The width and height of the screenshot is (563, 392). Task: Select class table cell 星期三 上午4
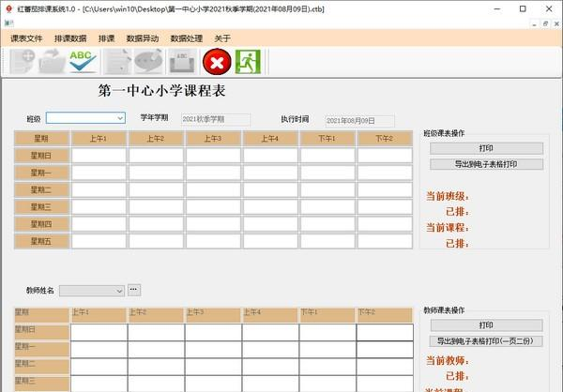tap(270, 206)
